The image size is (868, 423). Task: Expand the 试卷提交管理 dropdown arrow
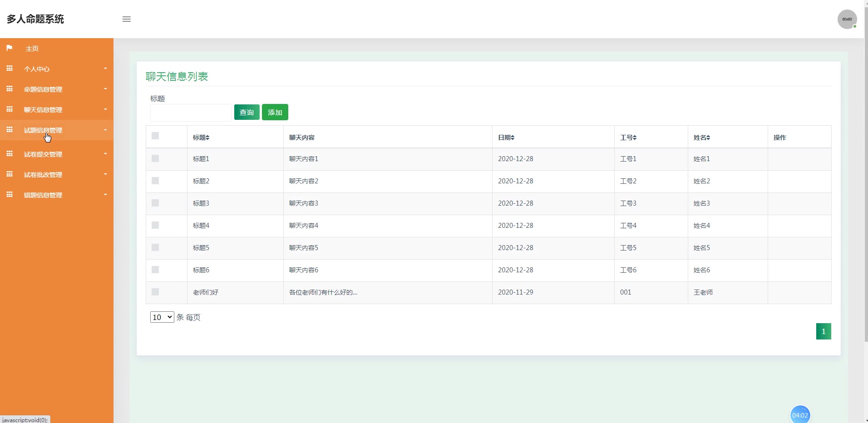tap(105, 154)
